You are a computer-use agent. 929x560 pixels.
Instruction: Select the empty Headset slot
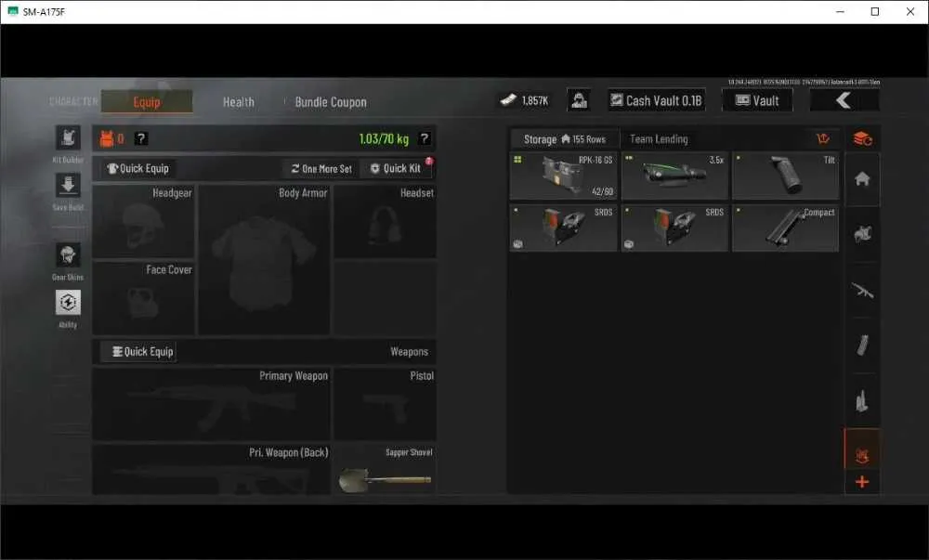coord(386,221)
